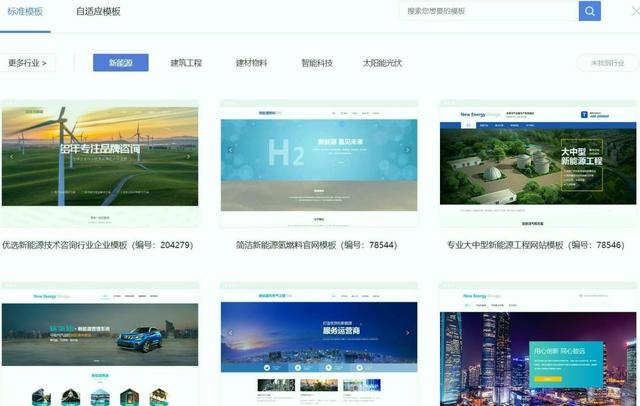Click the blue search magnifier icon
Screen dimensions: 640x406
coord(590,11)
